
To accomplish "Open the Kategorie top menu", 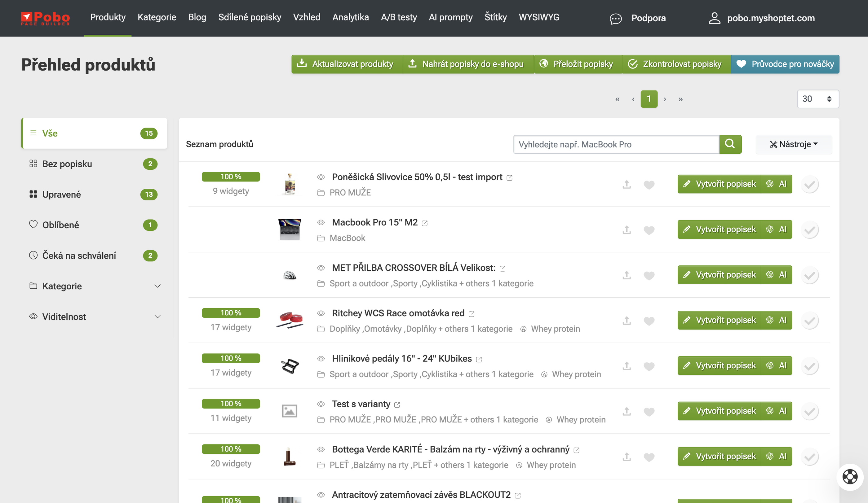I will (x=157, y=17).
